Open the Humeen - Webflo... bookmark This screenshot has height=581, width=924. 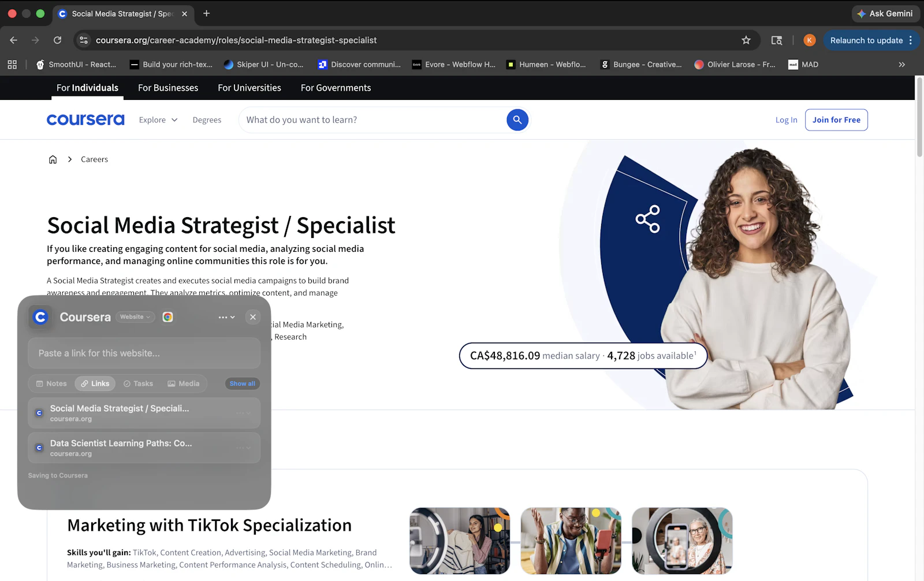tap(546, 65)
